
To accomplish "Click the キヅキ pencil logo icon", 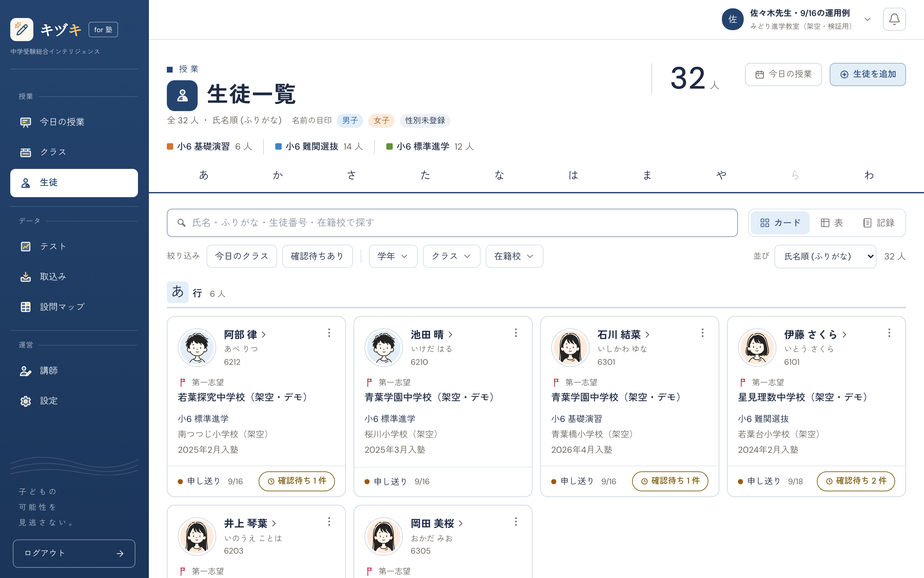I will click(x=22, y=30).
